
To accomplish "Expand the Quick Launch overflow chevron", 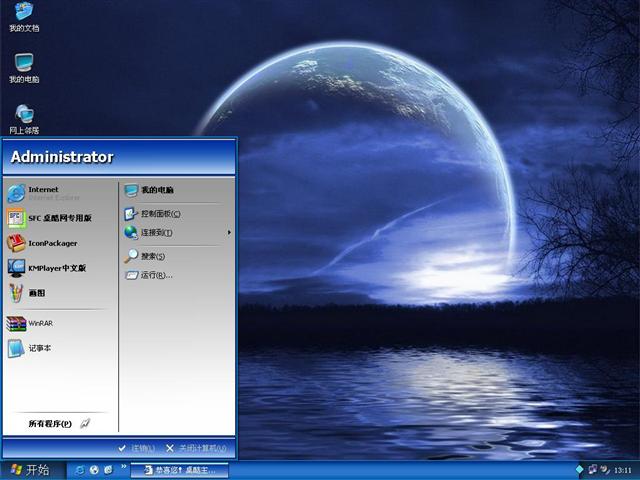I will click(123, 466).
